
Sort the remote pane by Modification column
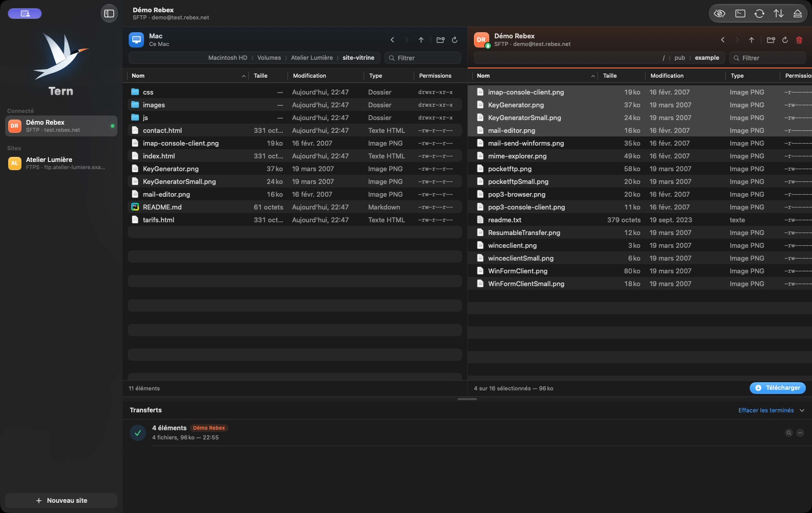point(685,76)
